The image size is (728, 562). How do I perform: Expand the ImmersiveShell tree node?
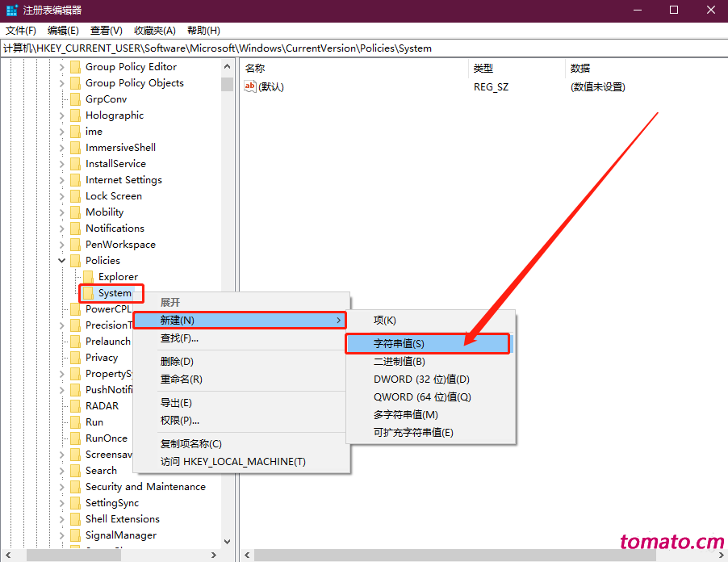(62, 148)
